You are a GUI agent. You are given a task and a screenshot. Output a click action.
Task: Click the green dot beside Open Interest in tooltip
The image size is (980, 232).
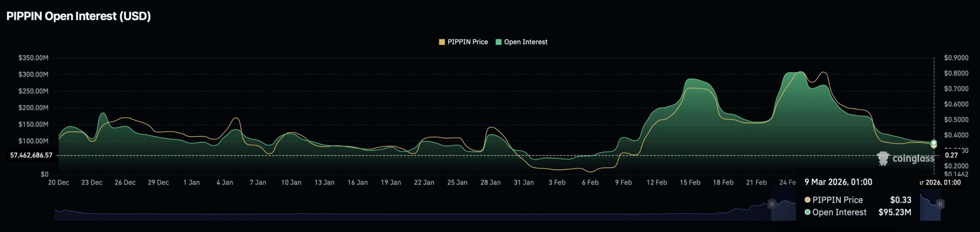click(807, 212)
